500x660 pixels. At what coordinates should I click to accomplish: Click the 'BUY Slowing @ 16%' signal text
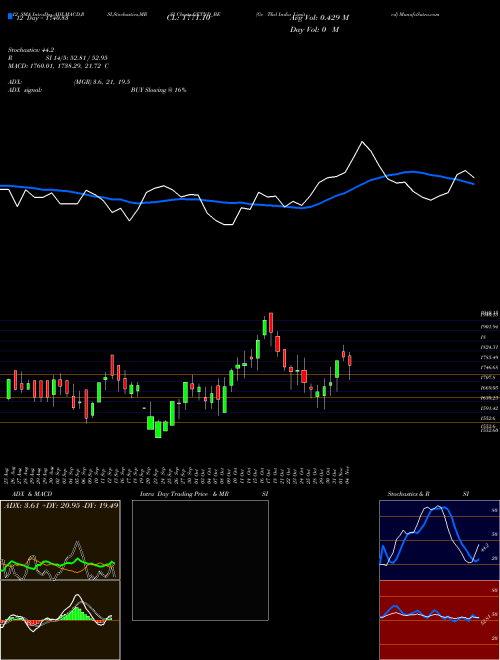tap(158, 90)
